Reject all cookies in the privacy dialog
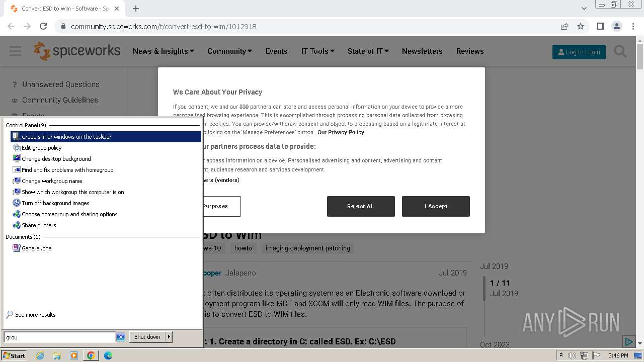This screenshot has height=362, width=644. click(361, 206)
